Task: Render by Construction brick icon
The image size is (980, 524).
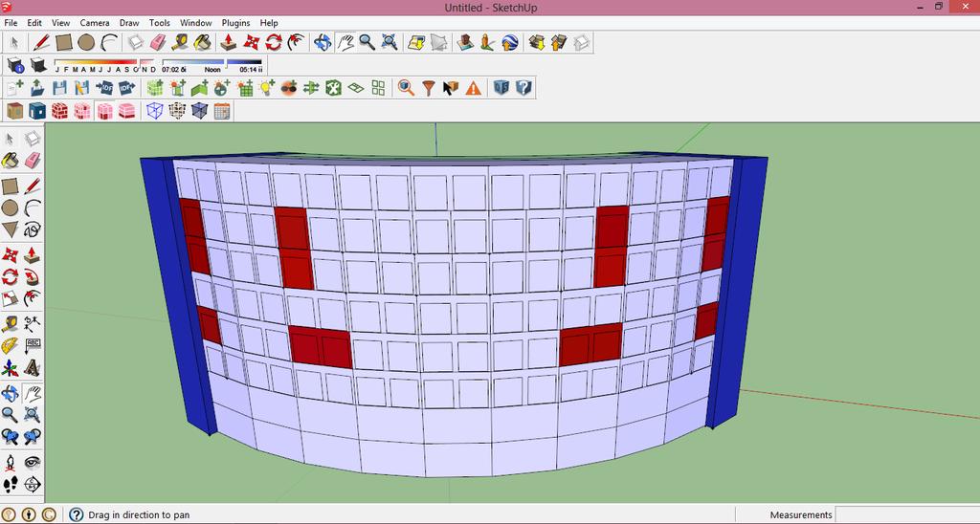Action: pyautogui.click(x=60, y=111)
